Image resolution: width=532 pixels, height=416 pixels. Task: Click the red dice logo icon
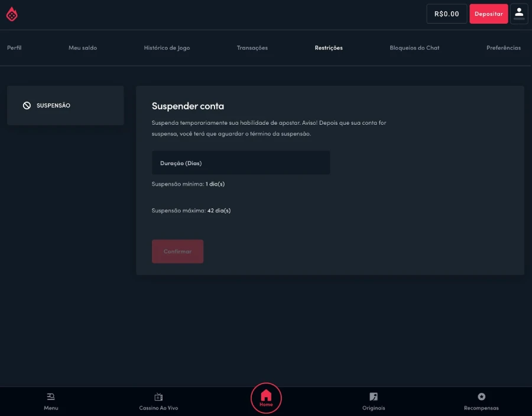click(12, 14)
